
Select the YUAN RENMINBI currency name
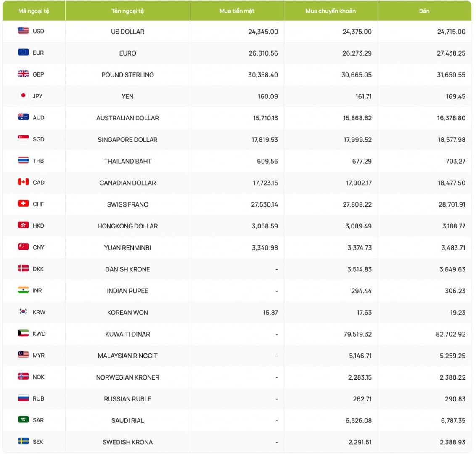(x=127, y=248)
